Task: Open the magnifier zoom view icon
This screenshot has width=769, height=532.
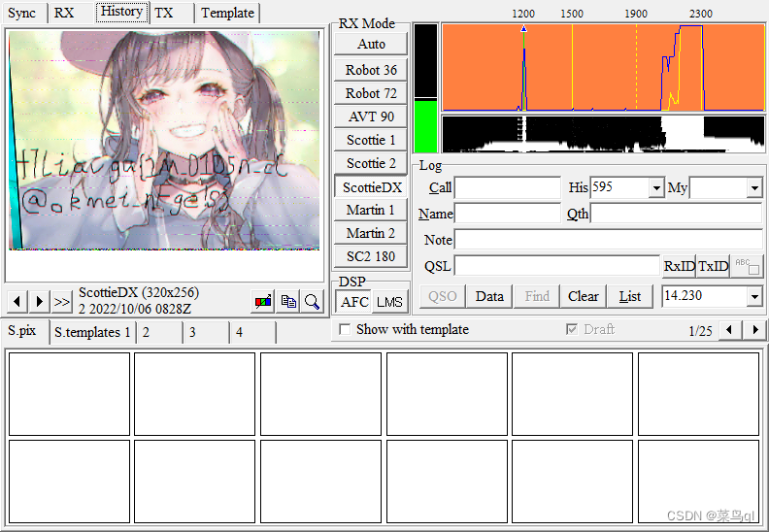Action: click(x=312, y=301)
